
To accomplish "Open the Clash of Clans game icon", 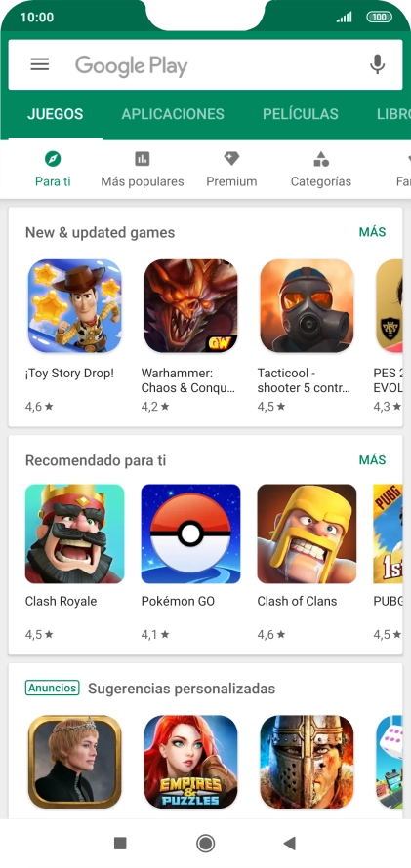I will 307,533.
